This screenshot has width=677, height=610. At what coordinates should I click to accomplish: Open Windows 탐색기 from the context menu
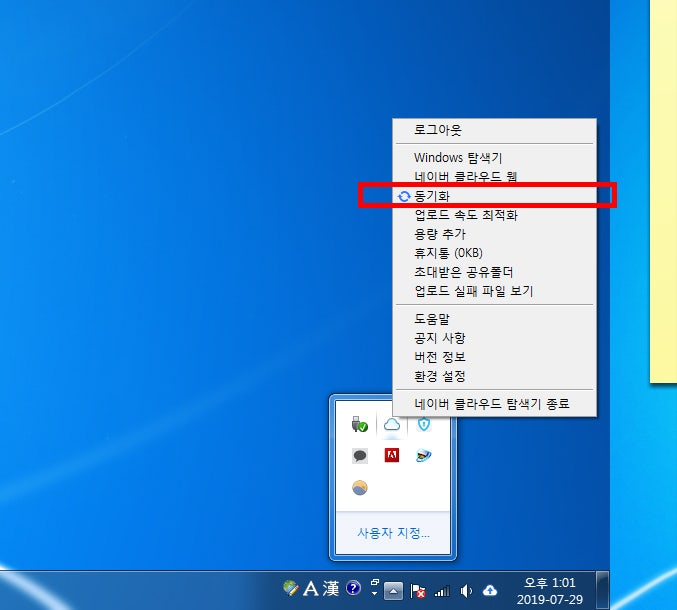494,158
